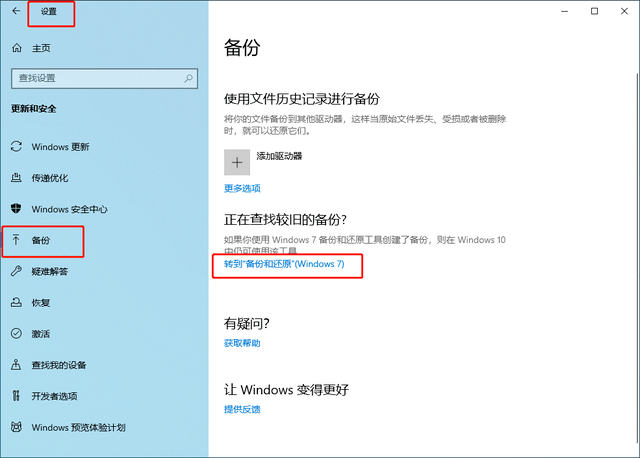
Task: Click the 恢复 icon
Action: 16,302
